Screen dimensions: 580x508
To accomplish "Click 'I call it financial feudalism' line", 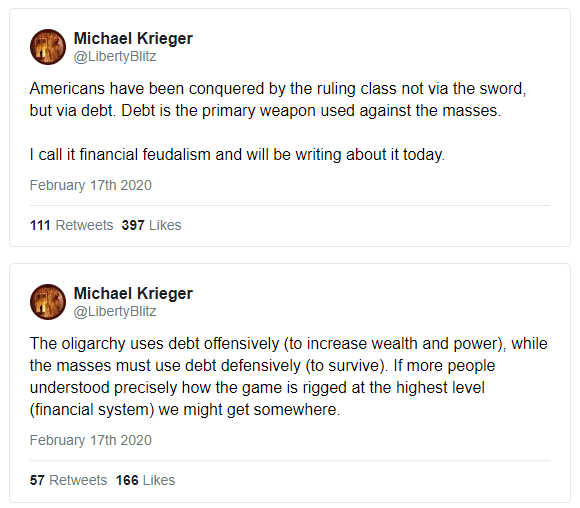I will pos(237,155).
